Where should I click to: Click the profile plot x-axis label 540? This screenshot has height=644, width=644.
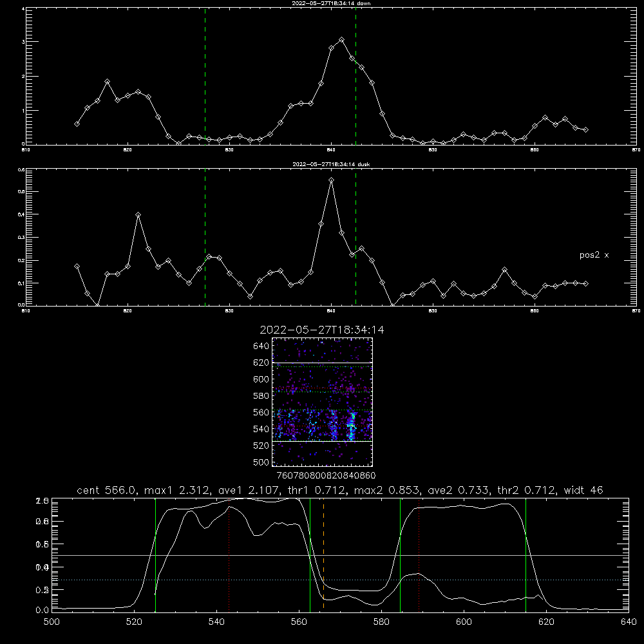coord(216,621)
